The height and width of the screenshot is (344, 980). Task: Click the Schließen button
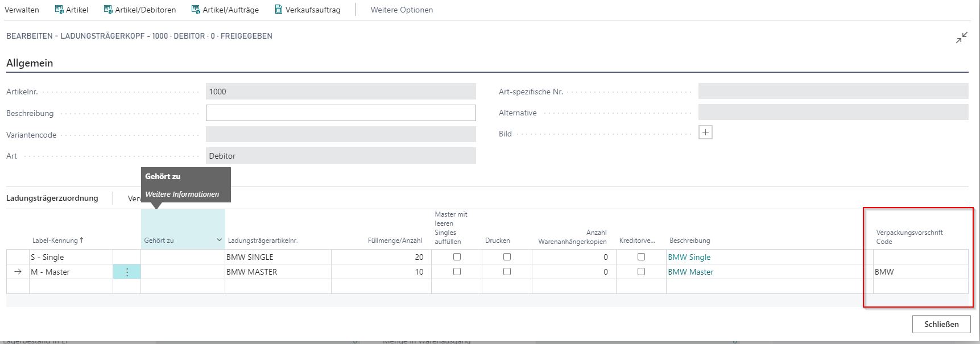[941, 324]
